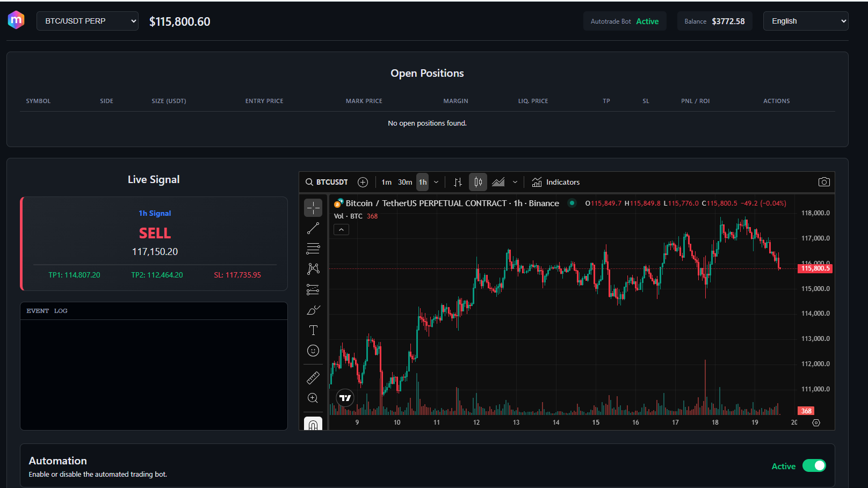Change the interface language from English
Viewport: 868px width, 488px height.
[805, 21]
